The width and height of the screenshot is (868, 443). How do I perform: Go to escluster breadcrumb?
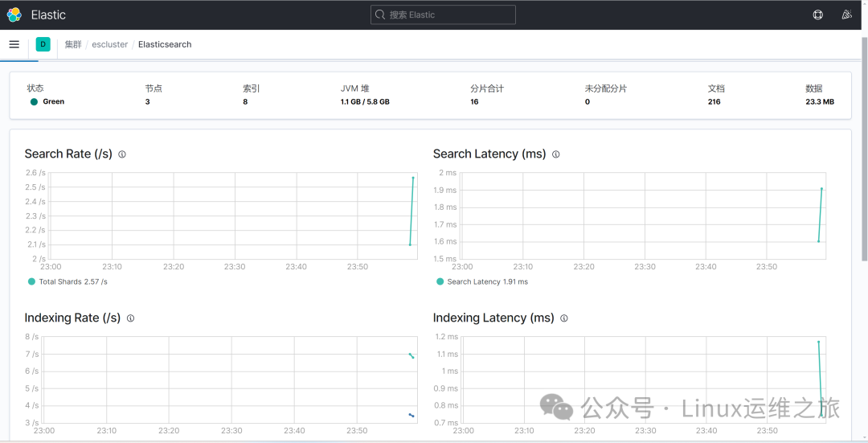[109, 44]
